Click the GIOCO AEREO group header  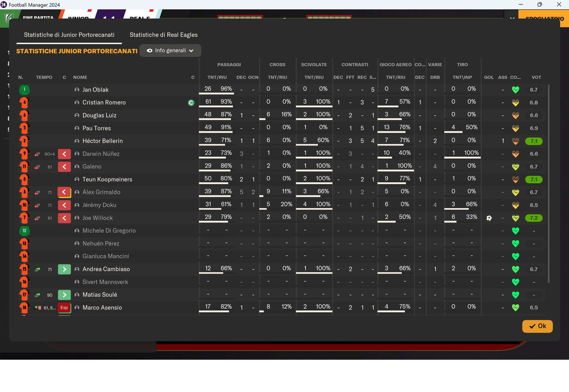click(396, 65)
